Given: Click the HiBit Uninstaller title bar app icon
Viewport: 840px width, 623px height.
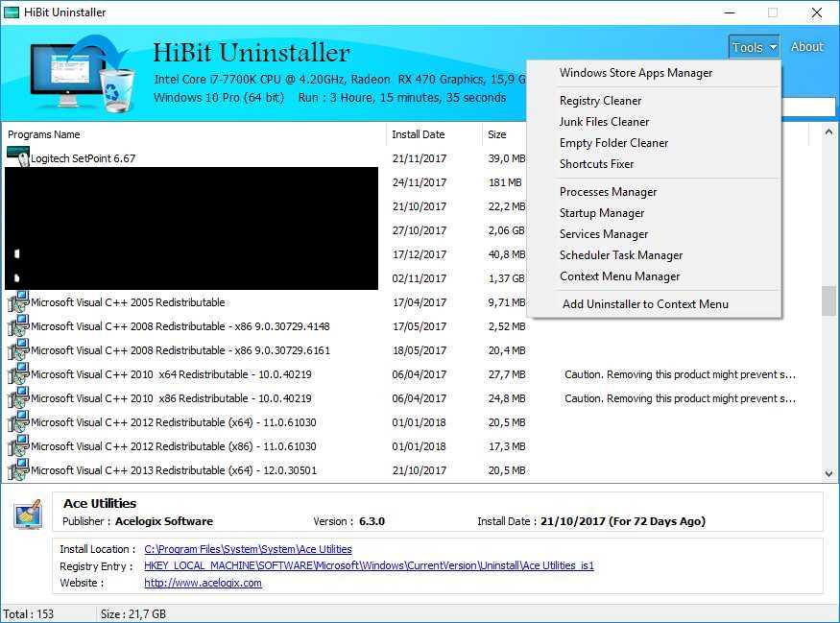Looking at the screenshot, I should [12, 12].
